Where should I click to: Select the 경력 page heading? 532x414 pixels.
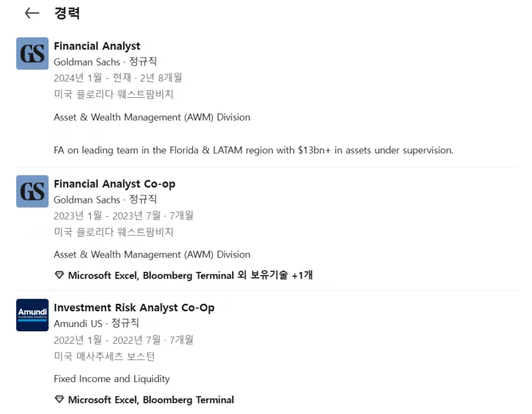67,13
